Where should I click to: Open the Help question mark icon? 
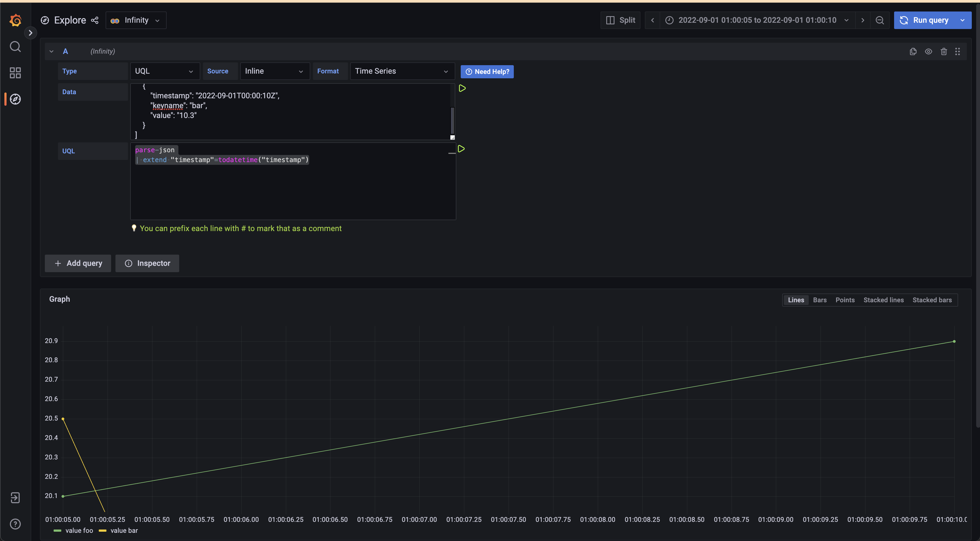point(15,524)
